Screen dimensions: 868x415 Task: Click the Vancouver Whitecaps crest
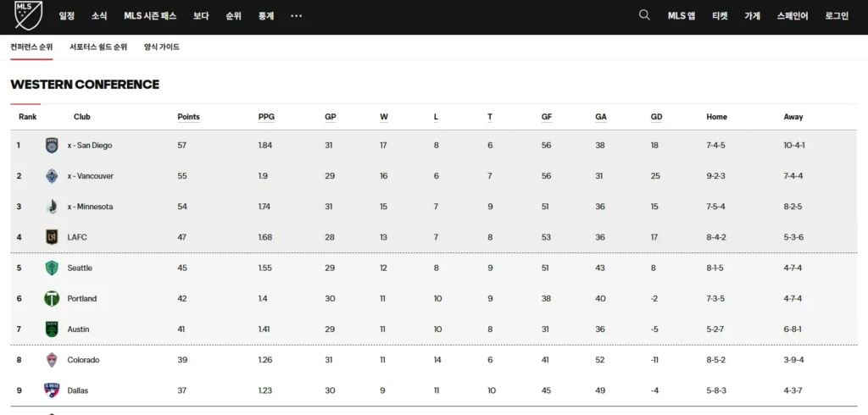tap(52, 176)
